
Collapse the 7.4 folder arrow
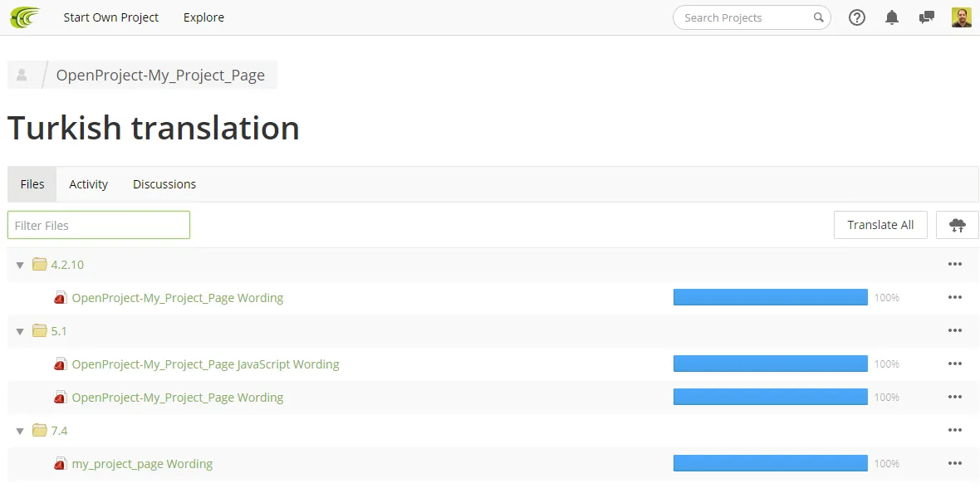(20, 431)
